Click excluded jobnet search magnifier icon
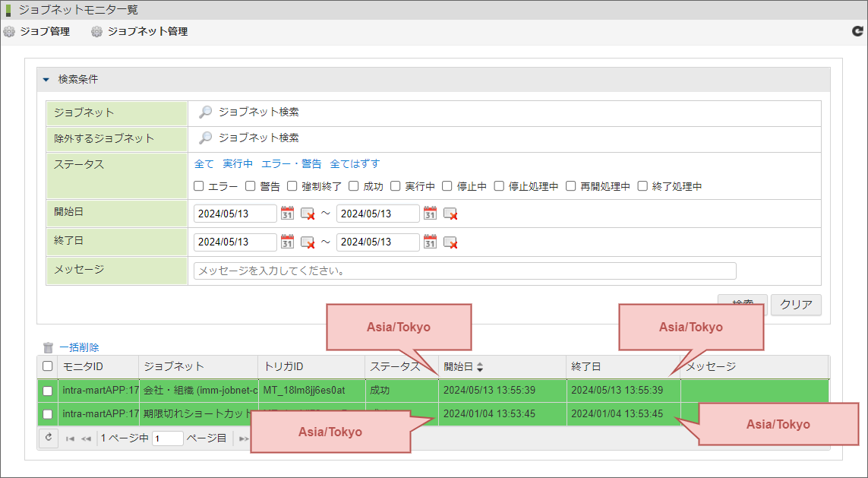Screen dimensions: 868x478 point(205,138)
